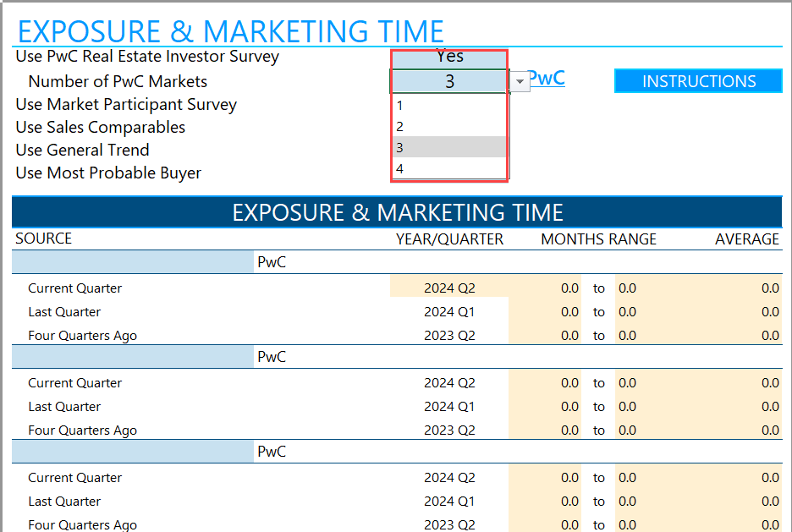Click the Use General Trend label
Viewport: 792px width, 532px height.
point(82,150)
